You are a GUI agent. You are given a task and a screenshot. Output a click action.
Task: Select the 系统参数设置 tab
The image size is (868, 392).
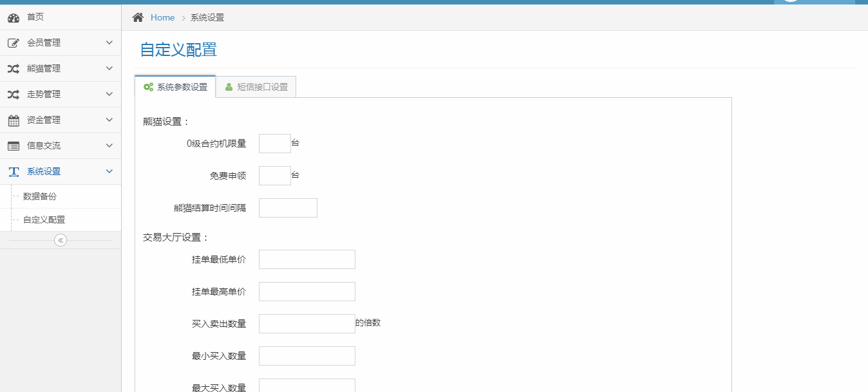pos(175,87)
